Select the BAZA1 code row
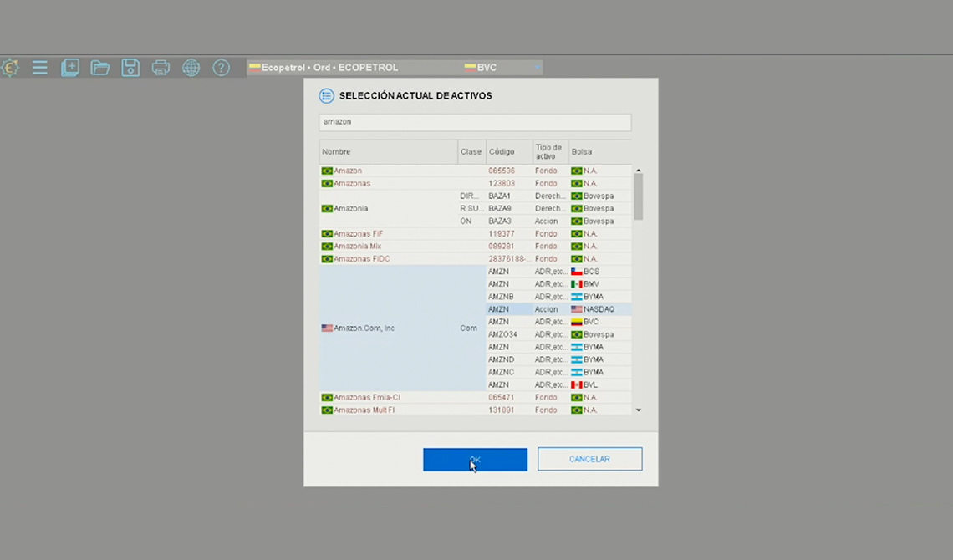The image size is (953, 560). pyautogui.click(x=500, y=196)
